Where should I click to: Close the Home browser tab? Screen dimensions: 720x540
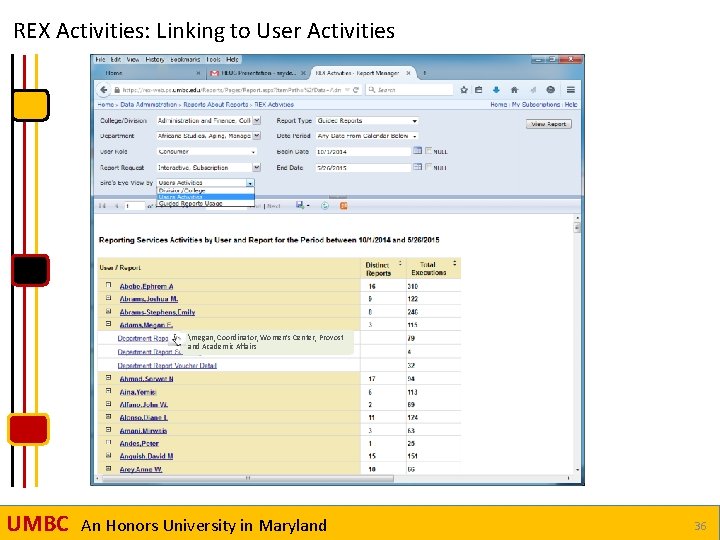coord(198,73)
